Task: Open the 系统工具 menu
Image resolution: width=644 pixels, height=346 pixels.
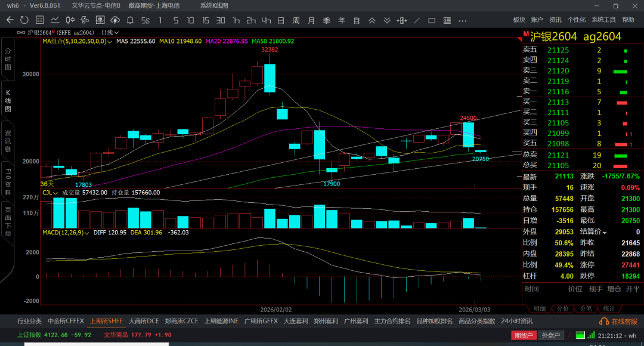Action: pyautogui.click(x=603, y=20)
